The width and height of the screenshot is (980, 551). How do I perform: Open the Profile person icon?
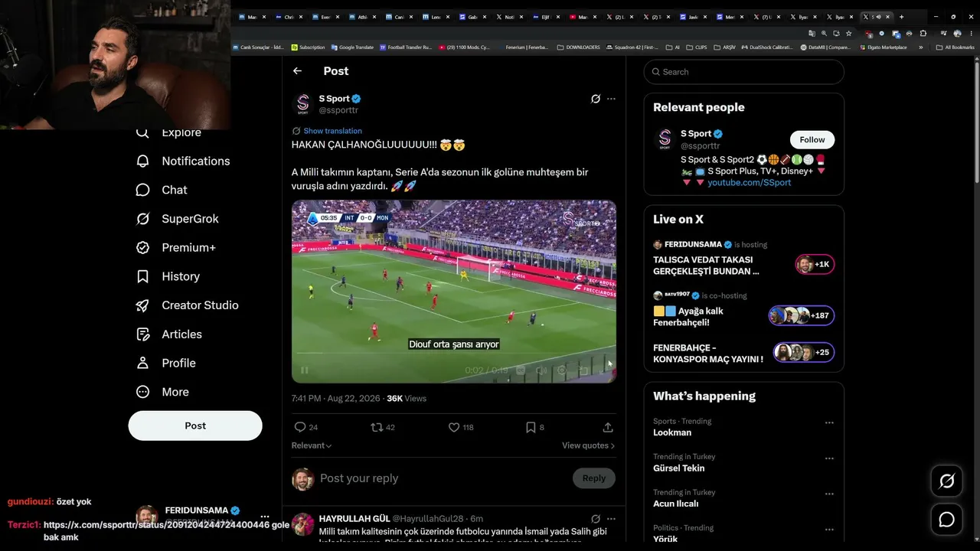pos(142,363)
